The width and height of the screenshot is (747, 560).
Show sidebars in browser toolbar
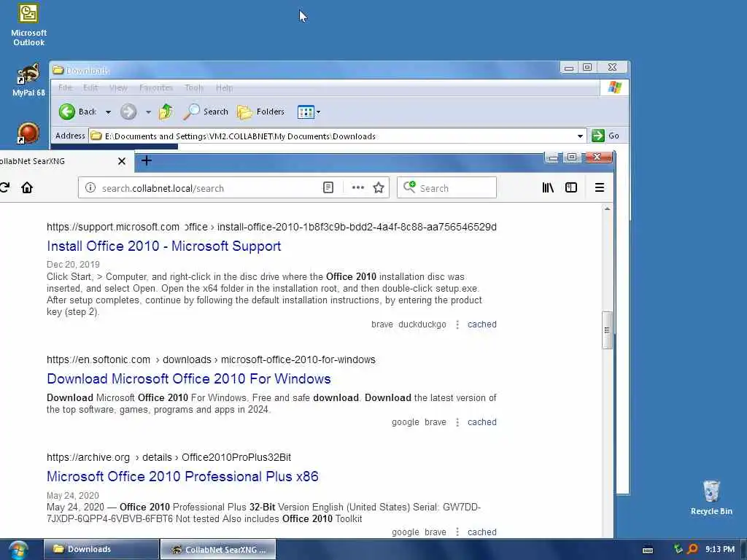571,187
